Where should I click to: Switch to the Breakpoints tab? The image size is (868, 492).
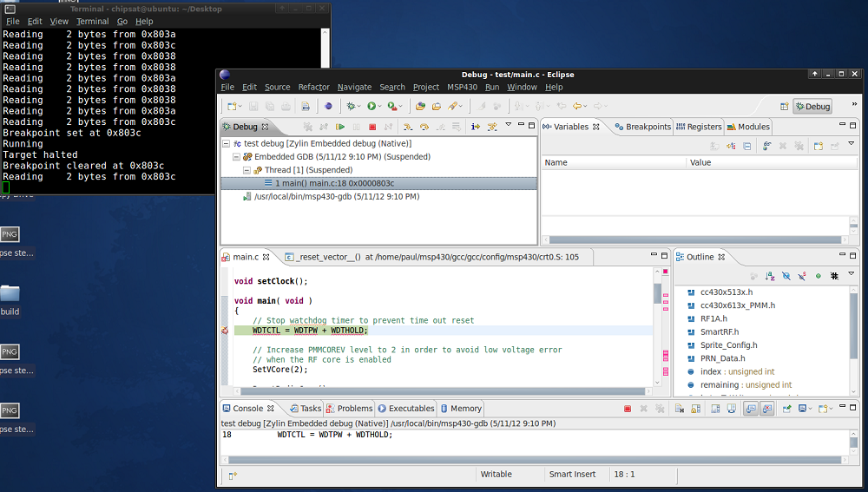coord(642,127)
